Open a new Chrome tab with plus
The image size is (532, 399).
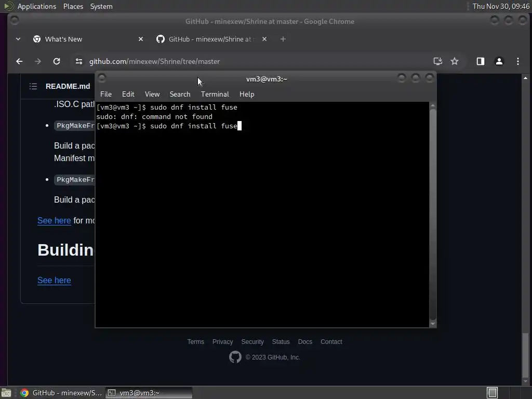coord(283,39)
